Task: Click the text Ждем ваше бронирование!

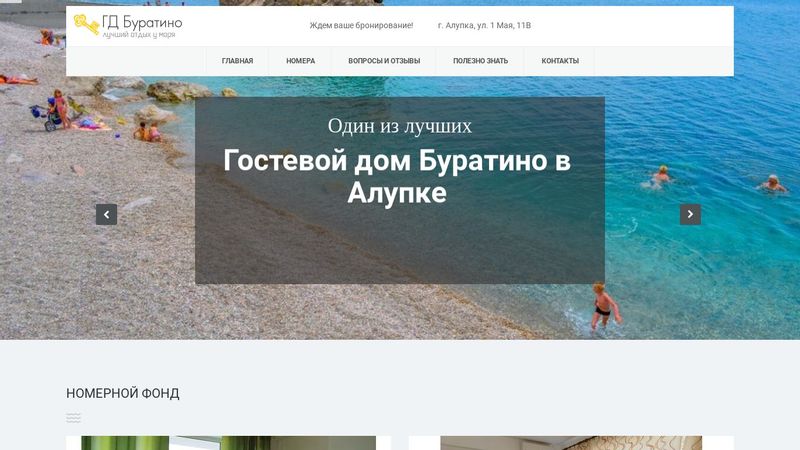Action: (361, 25)
